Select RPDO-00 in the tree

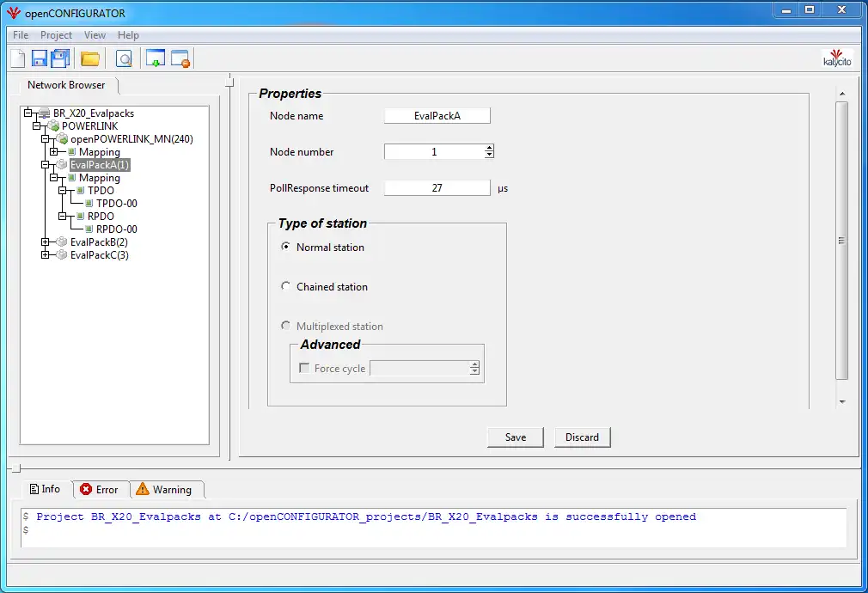tap(117, 229)
